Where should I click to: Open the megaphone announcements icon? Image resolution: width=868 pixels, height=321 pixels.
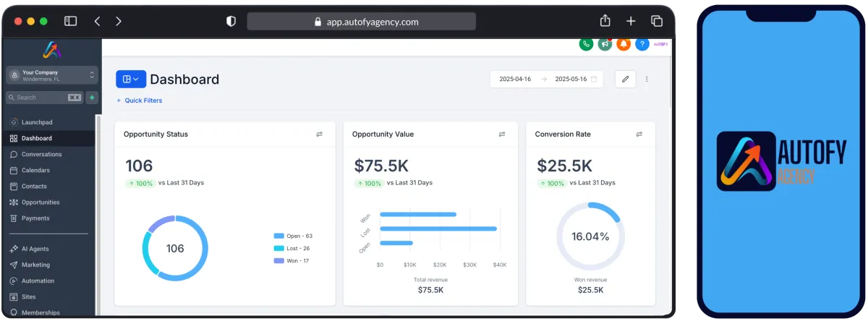[x=605, y=44]
